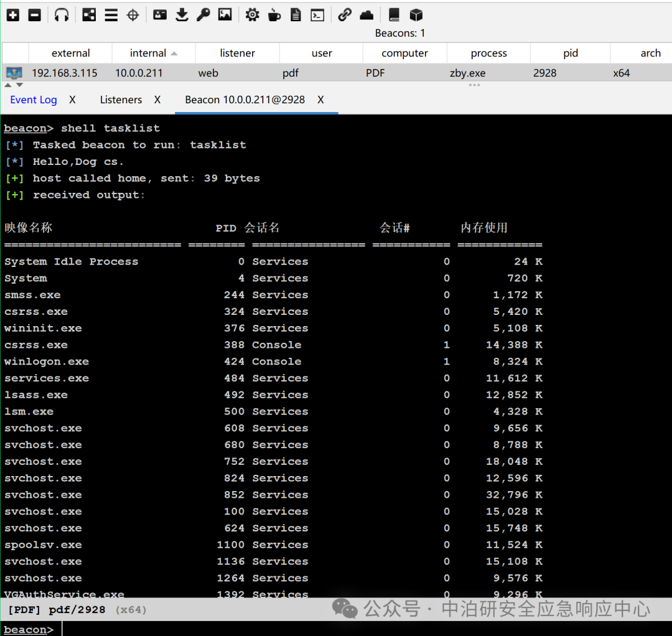The image size is (672, 636).
Task: Switch to pivot graph view icon
Action: point(89,16)
